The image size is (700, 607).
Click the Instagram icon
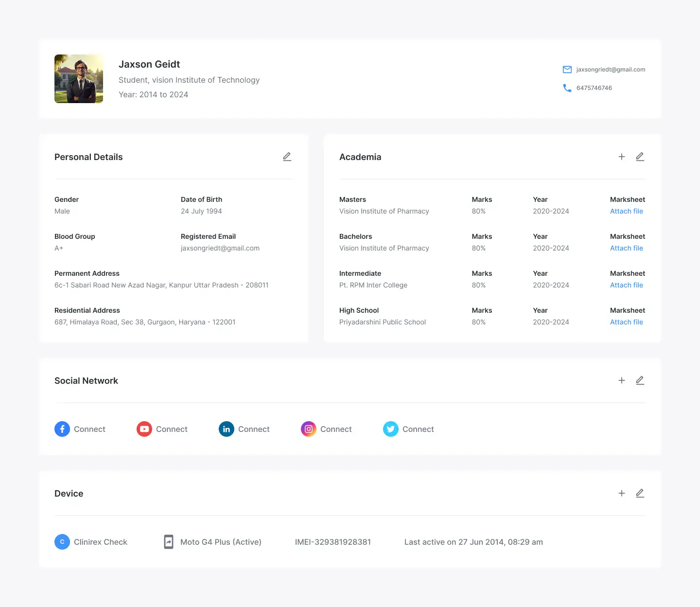(309, 429)
